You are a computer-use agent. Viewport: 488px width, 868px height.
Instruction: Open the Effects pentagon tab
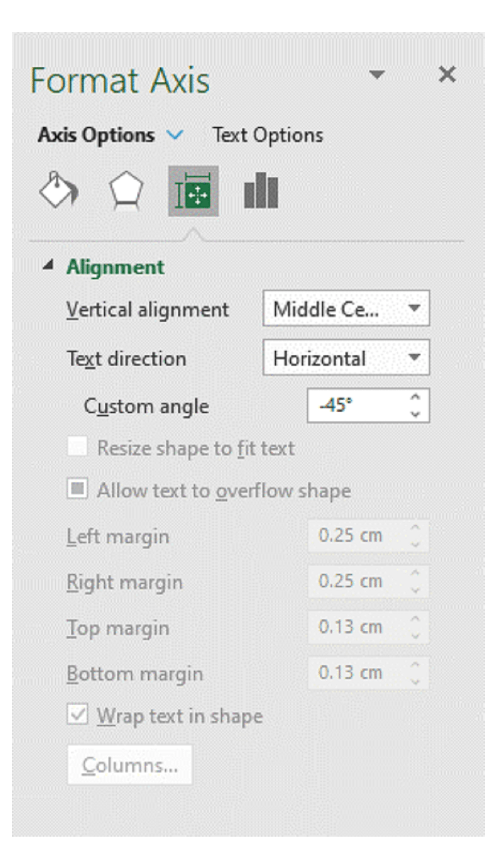coord(126,190)
